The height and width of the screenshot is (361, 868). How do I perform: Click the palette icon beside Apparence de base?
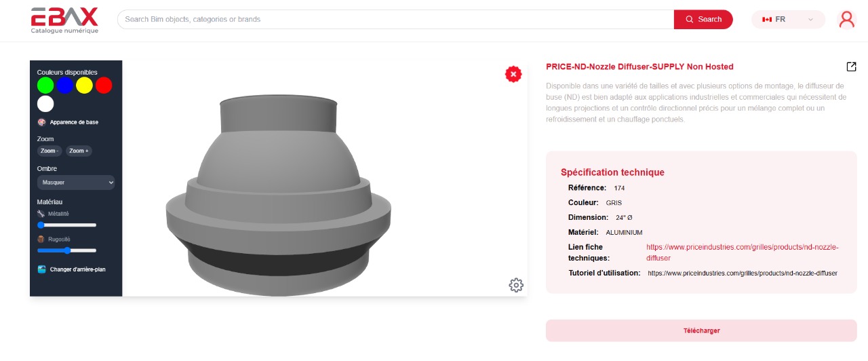point(41,122)
